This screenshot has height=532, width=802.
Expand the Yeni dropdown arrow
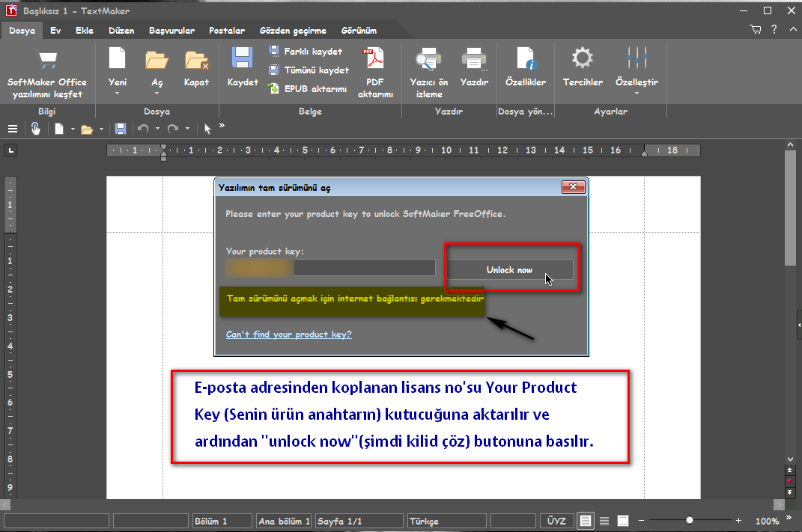pos(117,94)
